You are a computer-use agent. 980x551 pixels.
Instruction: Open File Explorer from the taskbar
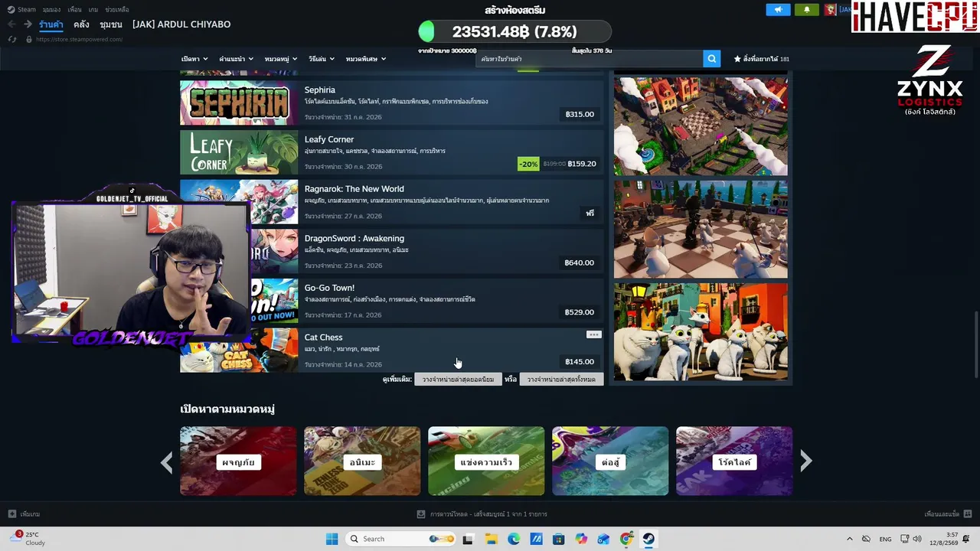(x=491, y=539)
